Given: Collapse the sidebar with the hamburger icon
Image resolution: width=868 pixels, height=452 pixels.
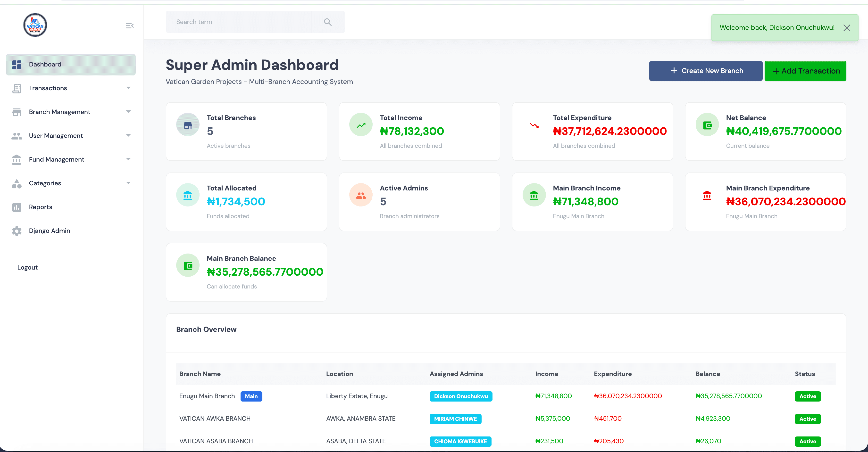Looking at the screenshot, I should click(130, 26).
